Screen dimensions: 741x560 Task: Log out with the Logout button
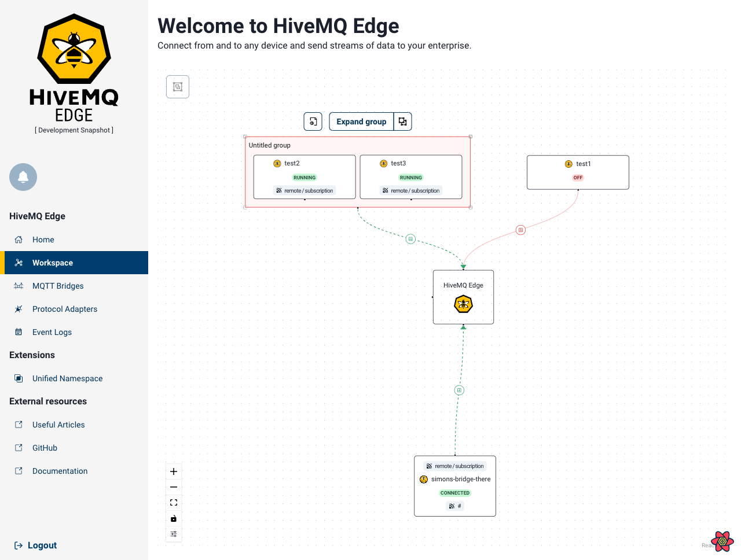click(35, 546)
